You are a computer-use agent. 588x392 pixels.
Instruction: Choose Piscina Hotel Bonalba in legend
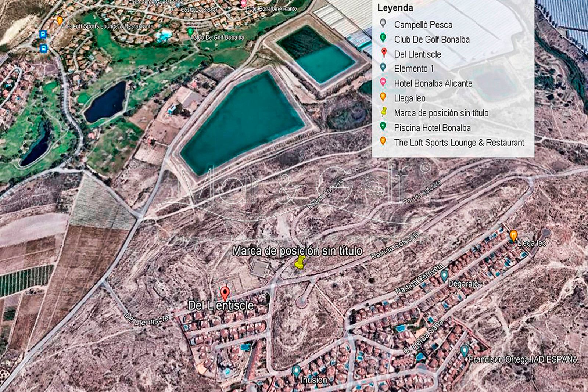point(432,128)
